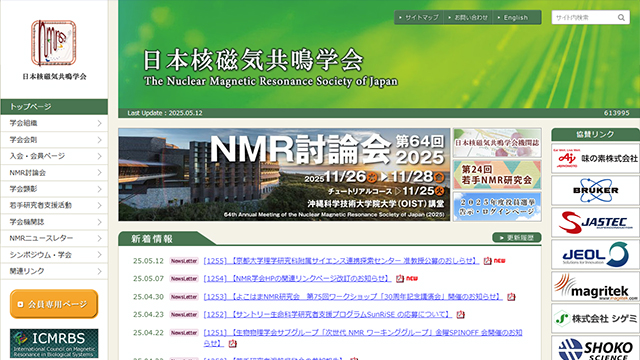Open 学会機関誌 sidebar menu item
The image size is (640, 360).
tap(54, 222)
